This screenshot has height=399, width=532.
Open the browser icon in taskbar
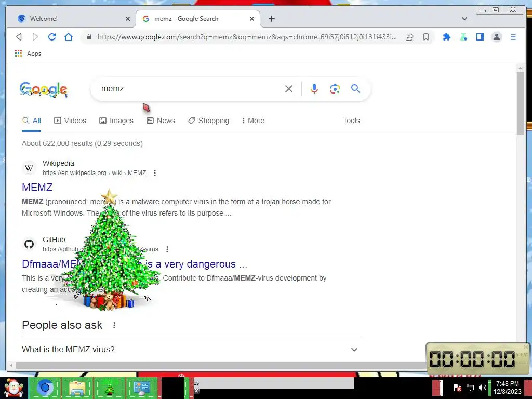pos(45,388)
